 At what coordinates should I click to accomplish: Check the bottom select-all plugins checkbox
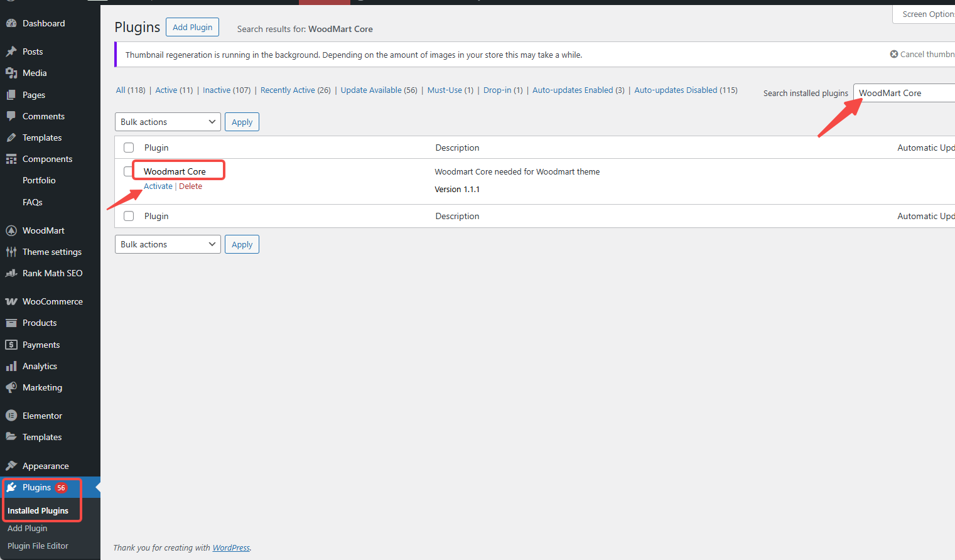(129, 216)
